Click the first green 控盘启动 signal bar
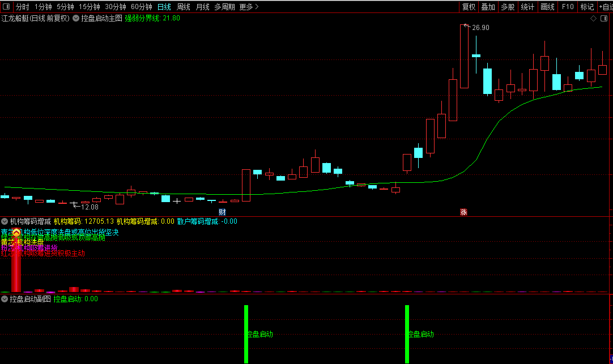Screen dimensions: 613x364 tap(246, 335)
